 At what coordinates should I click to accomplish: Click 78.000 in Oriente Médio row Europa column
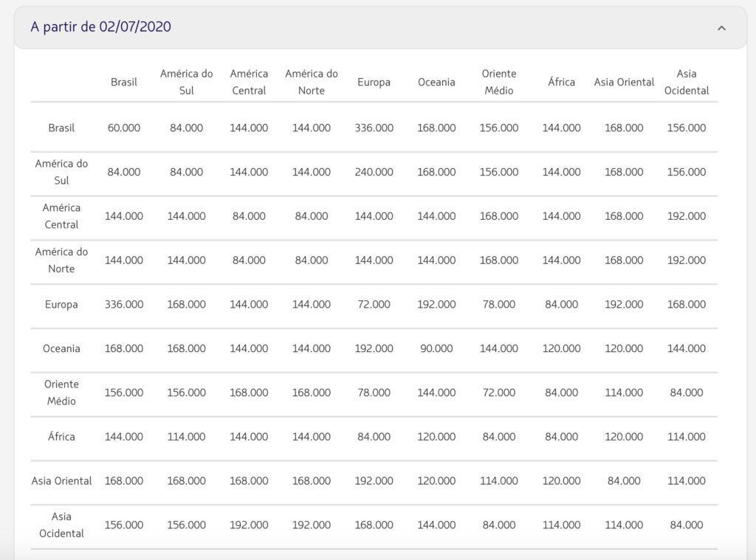[x=374, y=393]
